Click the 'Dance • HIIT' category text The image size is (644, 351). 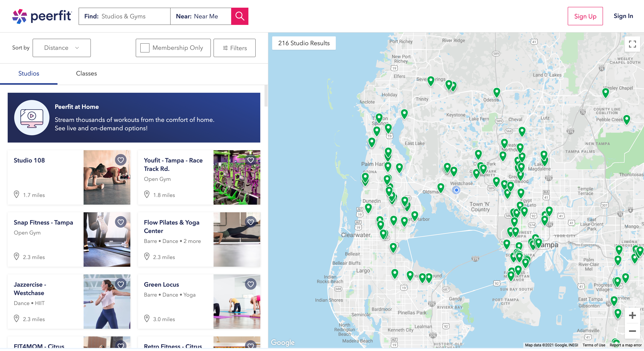click(x=29, y=303)
